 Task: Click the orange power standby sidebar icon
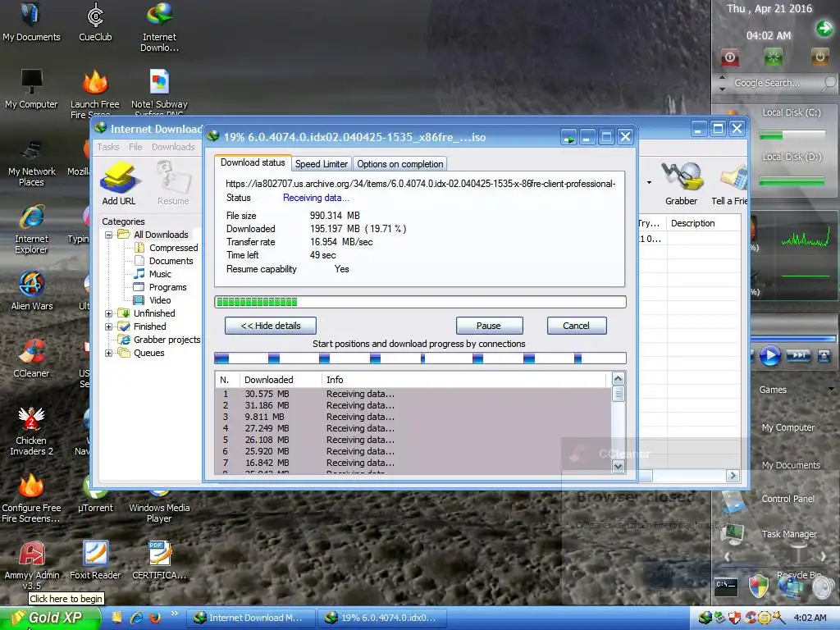click(819, 57)
